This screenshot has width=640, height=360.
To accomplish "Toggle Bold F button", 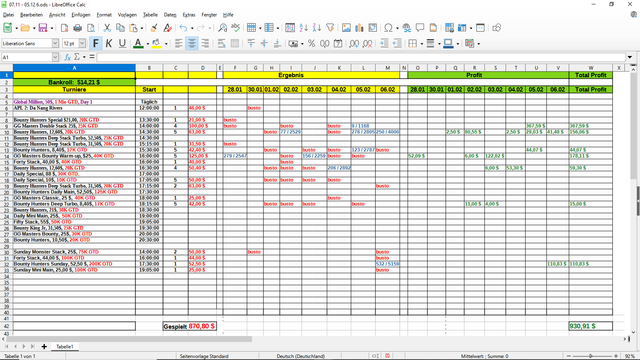I will click(x=96, y=43).
